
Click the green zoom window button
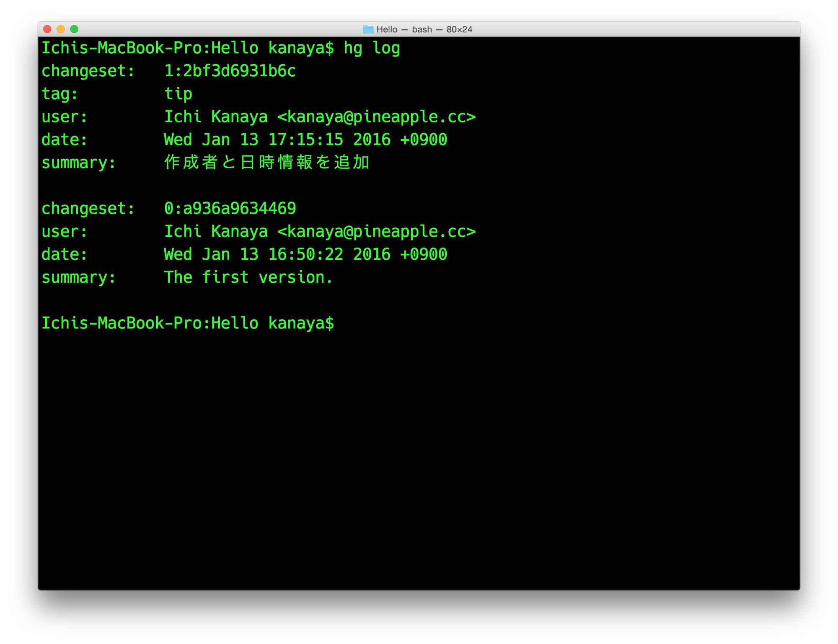coord(74,29)
